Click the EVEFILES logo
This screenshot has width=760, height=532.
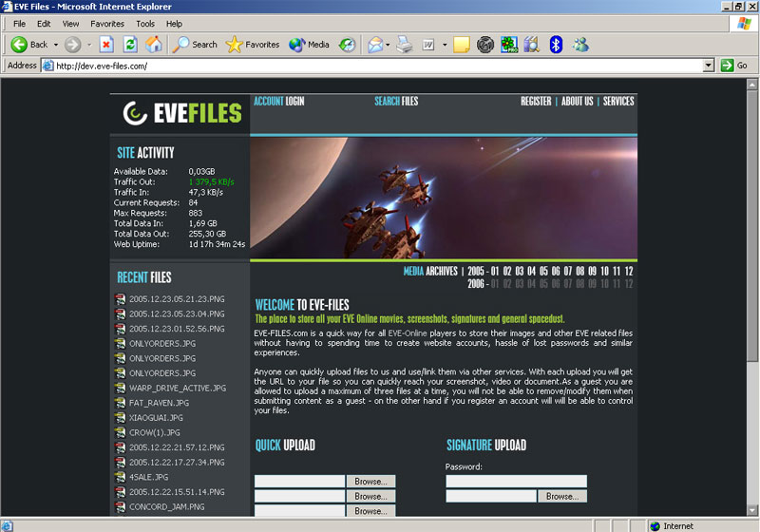[x=182, y=113]
